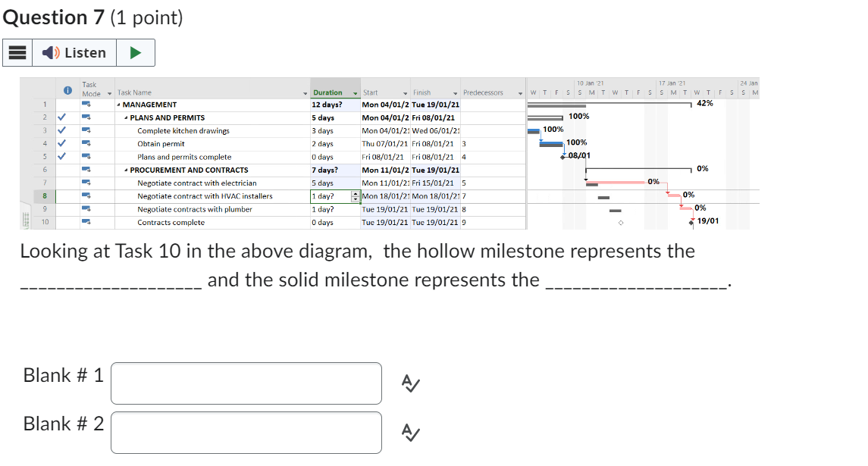
Task: Open the hamburger menu next to Listen
Action: click(17, 53)
